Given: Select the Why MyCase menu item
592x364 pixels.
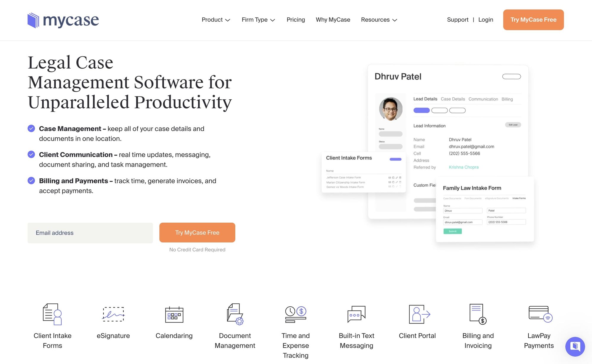Looking at the screenshot, I should [333, 20].
